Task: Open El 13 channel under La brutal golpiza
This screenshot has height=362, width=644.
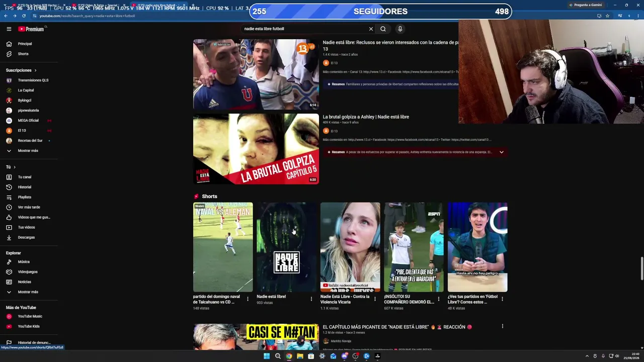Action: (x=334, y=131)
